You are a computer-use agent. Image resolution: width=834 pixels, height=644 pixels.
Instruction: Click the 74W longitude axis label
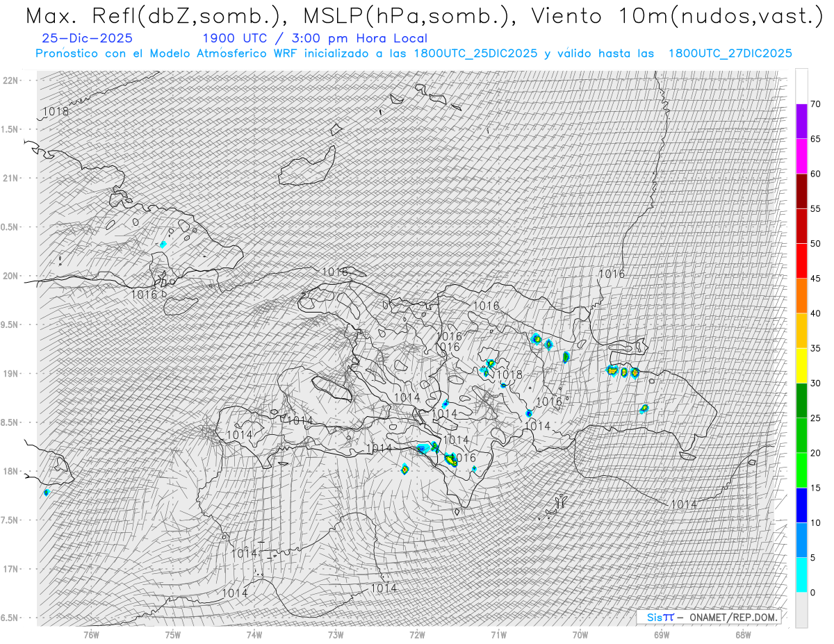254,634
